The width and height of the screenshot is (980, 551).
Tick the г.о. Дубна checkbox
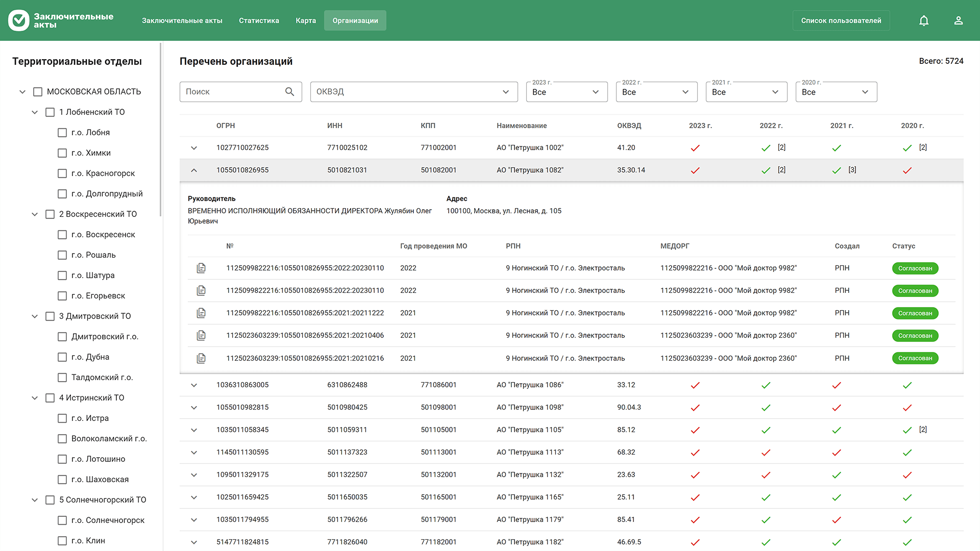pyautogui.click(x=62, y=357)
